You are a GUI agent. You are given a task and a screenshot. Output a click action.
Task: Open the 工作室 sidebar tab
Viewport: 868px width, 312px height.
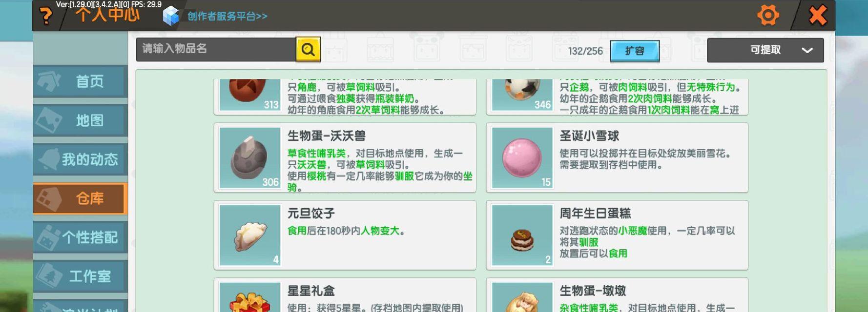tap(81, 276)
